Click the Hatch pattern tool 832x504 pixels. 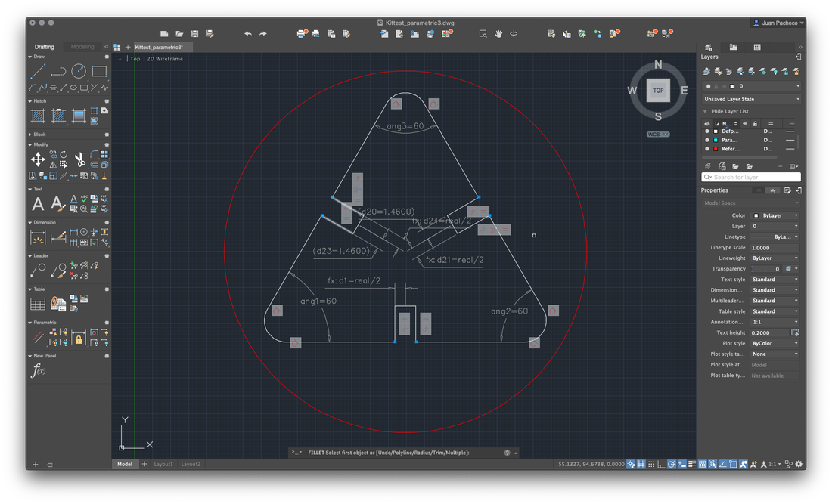click(x=39, y=115)
